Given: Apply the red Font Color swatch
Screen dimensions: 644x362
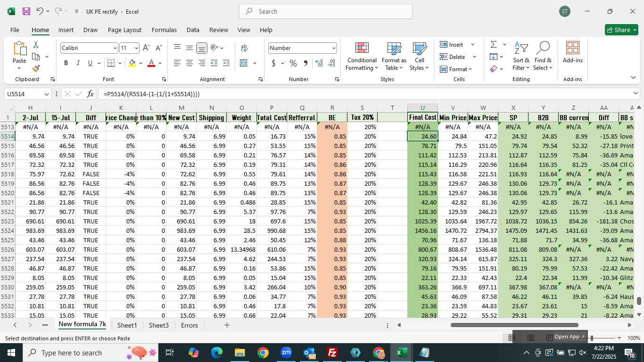Looking at the screenshot, I should 151,63.
